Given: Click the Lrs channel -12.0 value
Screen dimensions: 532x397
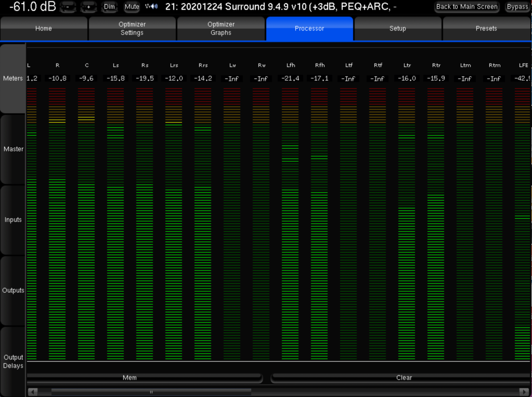Looking at the screenshot, I should tap(174, 78).
